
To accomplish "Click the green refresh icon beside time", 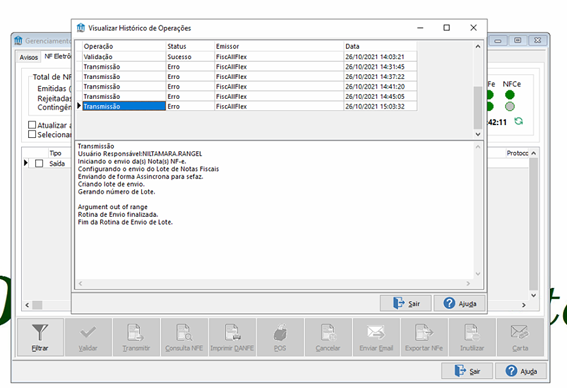I will pos(519,121).
